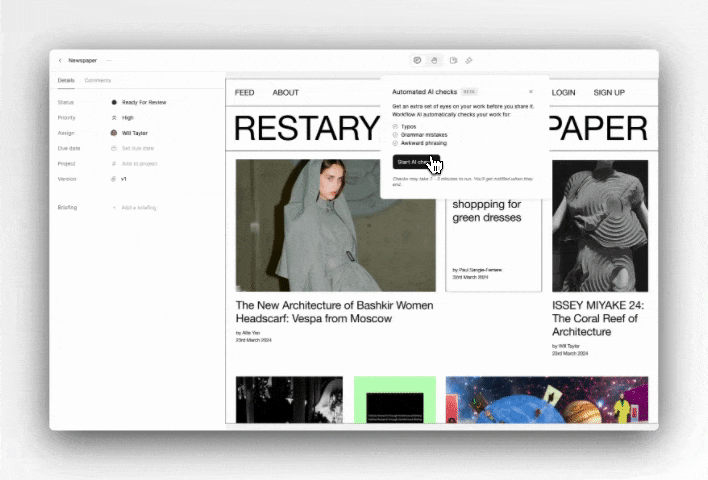Screen dimensions: 708x480
Task: Click the LOGIN link
Action: pyautogui.click(x=563, y=93)
